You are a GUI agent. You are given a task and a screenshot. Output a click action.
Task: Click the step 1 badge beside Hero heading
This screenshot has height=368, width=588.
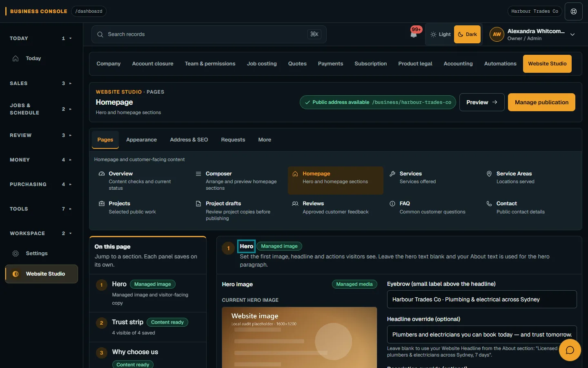click(228, 248)
